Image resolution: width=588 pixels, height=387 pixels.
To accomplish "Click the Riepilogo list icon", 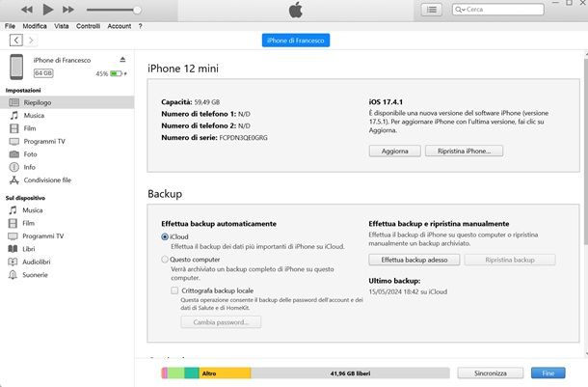I will [x=14, y=102].
